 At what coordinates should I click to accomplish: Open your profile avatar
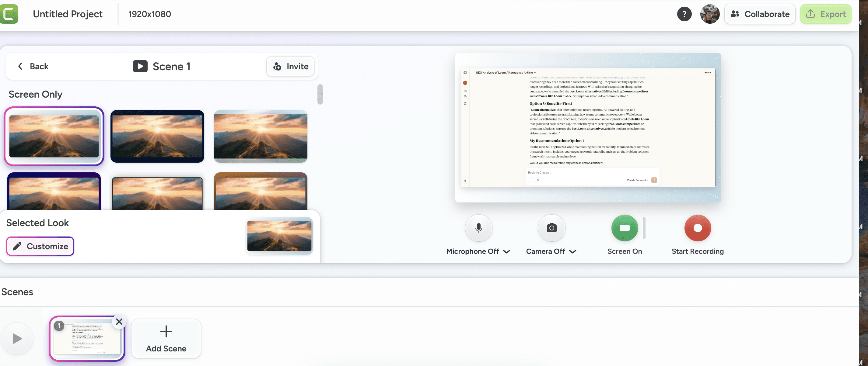pos(710,14)
